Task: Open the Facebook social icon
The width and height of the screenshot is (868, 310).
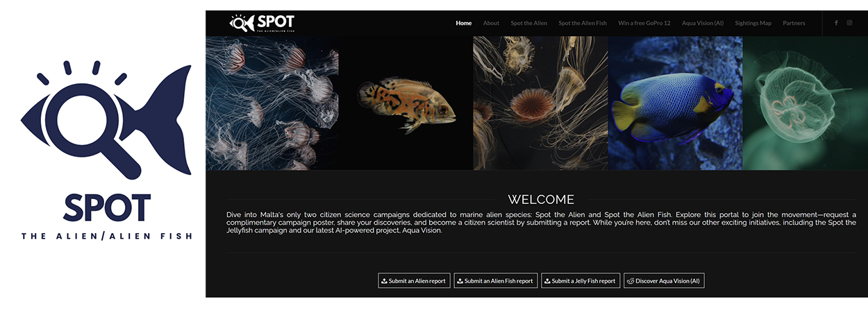Action: point(836,23)
